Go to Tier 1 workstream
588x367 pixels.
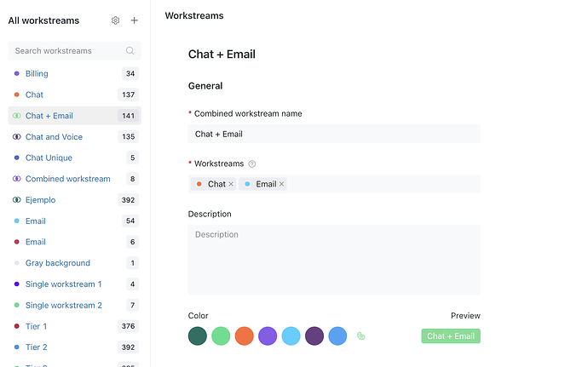pyautogui.click(x=36, y=326)
